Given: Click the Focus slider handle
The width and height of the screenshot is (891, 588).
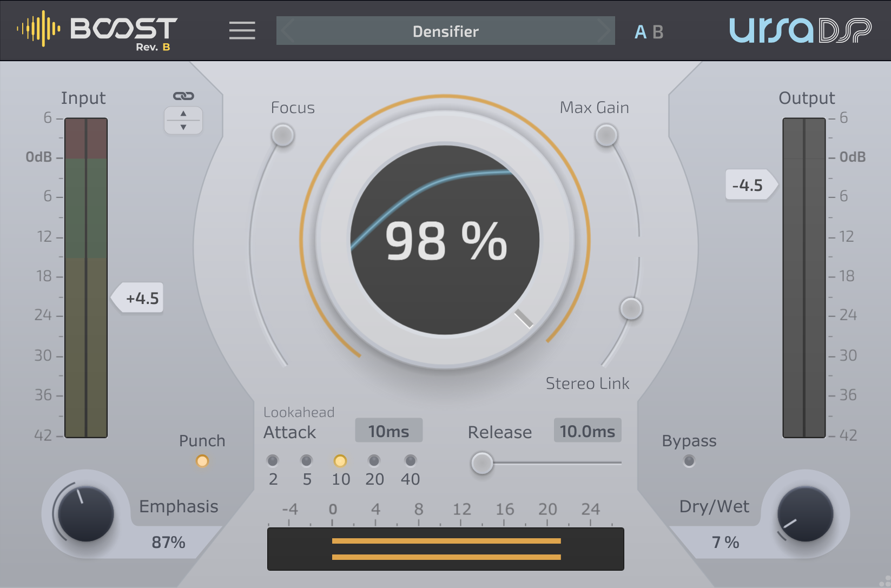Looking at the screenshot, I should [x=282, y=135].
